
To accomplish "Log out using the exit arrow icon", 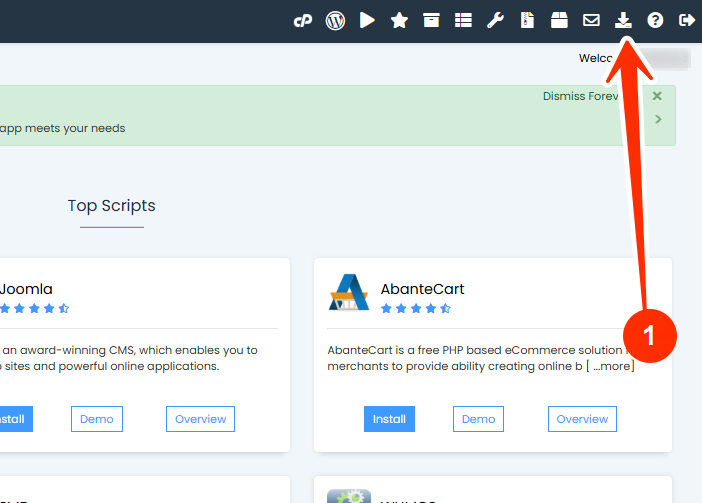I will [687, 20].
